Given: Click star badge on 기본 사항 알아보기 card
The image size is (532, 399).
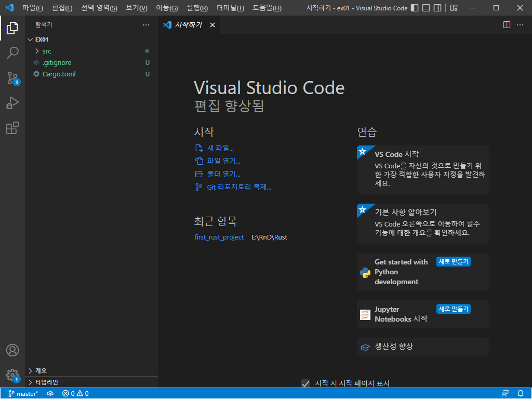Looking at the screenshot, I should click(x=362, y=209).
